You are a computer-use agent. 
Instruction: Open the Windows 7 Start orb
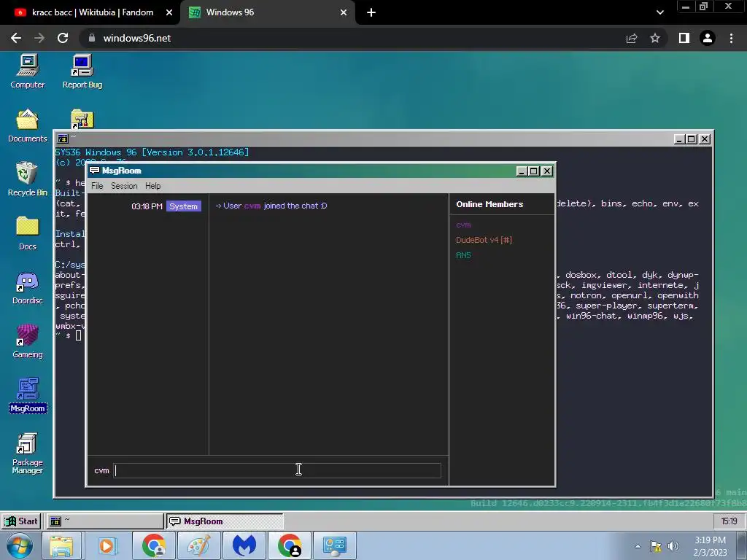20,545
